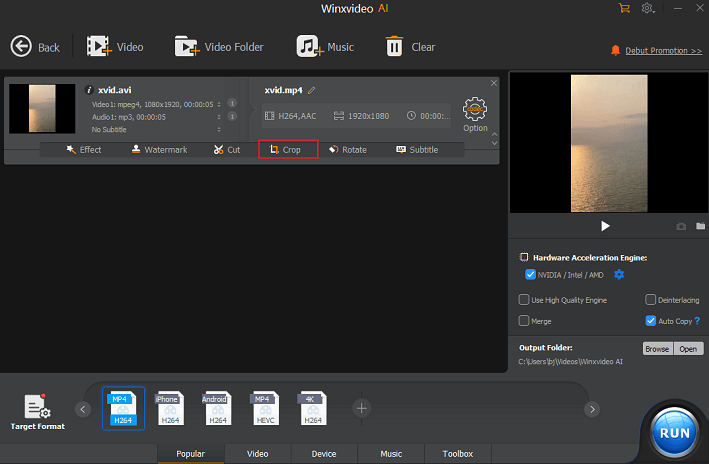The image size is (709, 464).
Task: Open settings gear in title bar
Action: (x=648, y=8)
